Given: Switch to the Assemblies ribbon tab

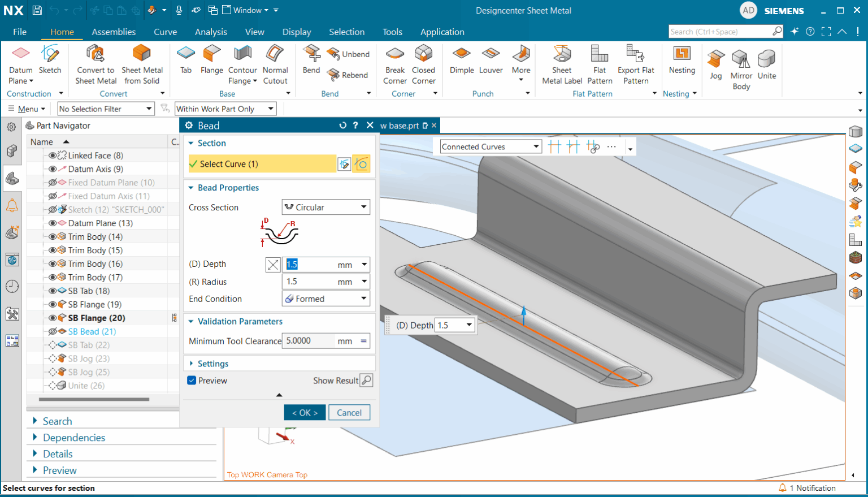Looking at the screenshot, I should tap(114, 32).
